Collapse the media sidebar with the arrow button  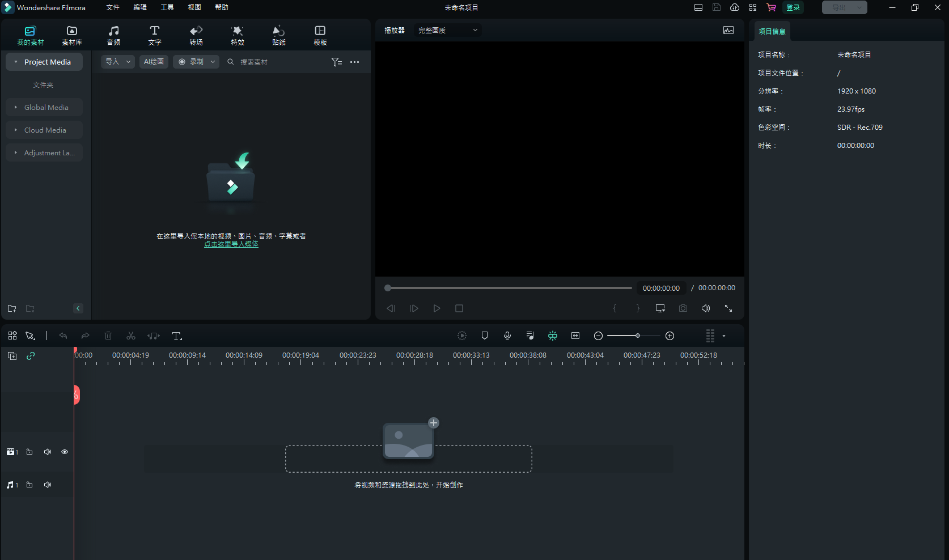78,308
